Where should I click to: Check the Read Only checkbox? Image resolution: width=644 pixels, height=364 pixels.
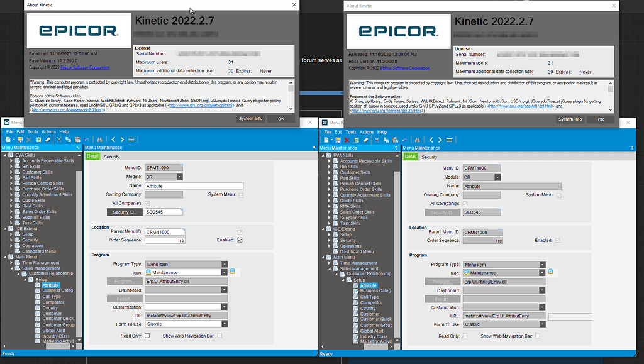click(148, 335)
